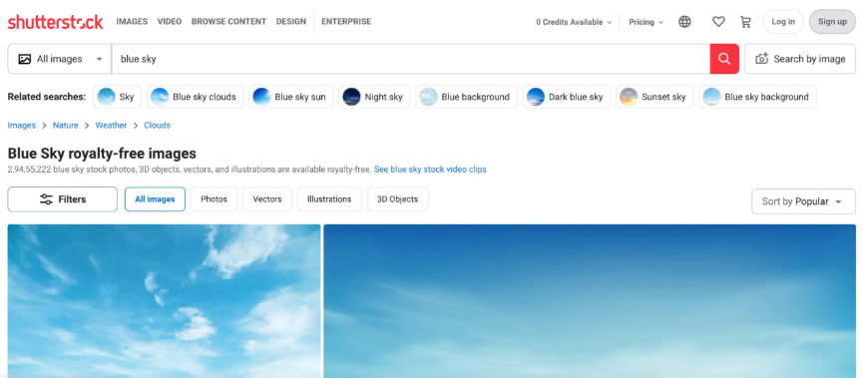
Task: Click the Blue background thumbnail icon
Action: click(x=428, y=97)
